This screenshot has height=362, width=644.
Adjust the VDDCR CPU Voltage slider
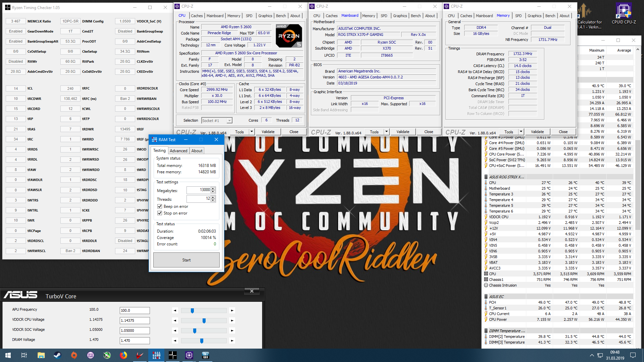pyautogui.click(x=204, y=321)
